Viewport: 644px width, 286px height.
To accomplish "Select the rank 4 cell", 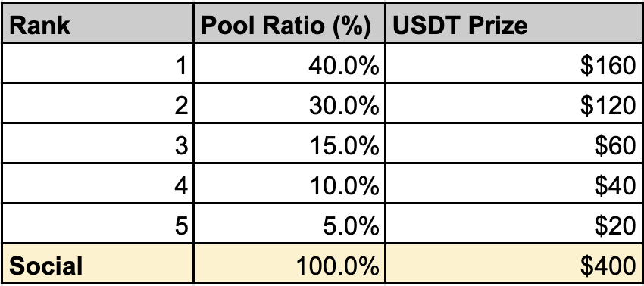I will coord(98,183).
